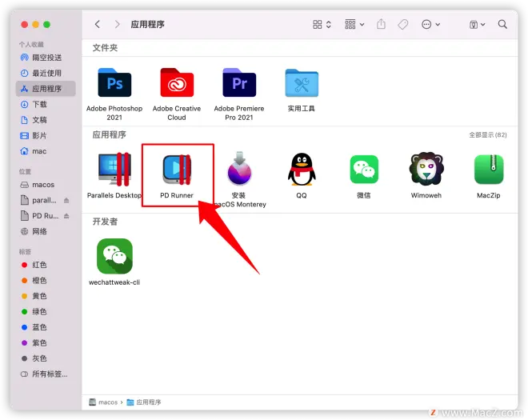Select the 紫色 purple tag

46,343
